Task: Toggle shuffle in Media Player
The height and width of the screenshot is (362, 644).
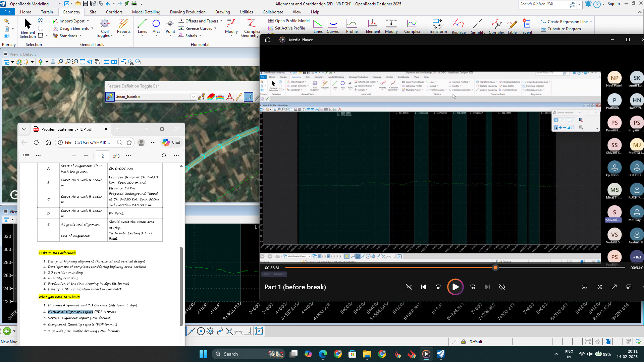Action: pyautogui.click(x=409, y=287)
